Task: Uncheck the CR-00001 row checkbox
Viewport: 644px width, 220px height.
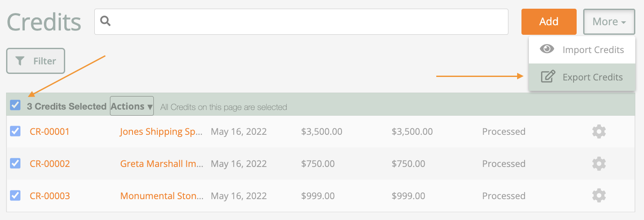Action: point(15,131)
